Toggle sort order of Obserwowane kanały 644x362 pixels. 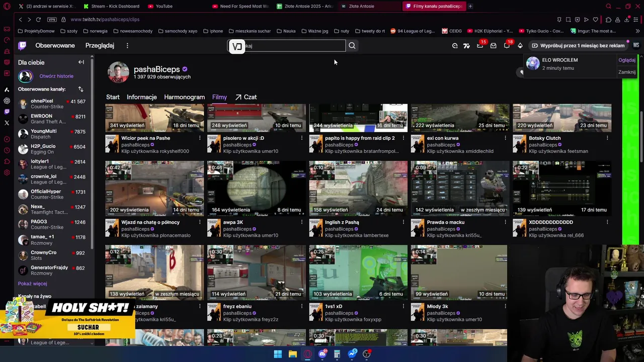80,89
